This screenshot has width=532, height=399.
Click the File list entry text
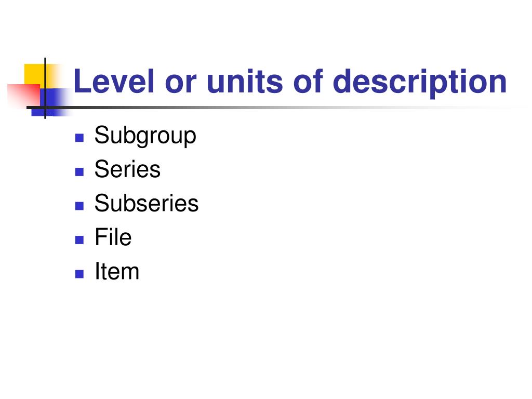coord(113,237)
